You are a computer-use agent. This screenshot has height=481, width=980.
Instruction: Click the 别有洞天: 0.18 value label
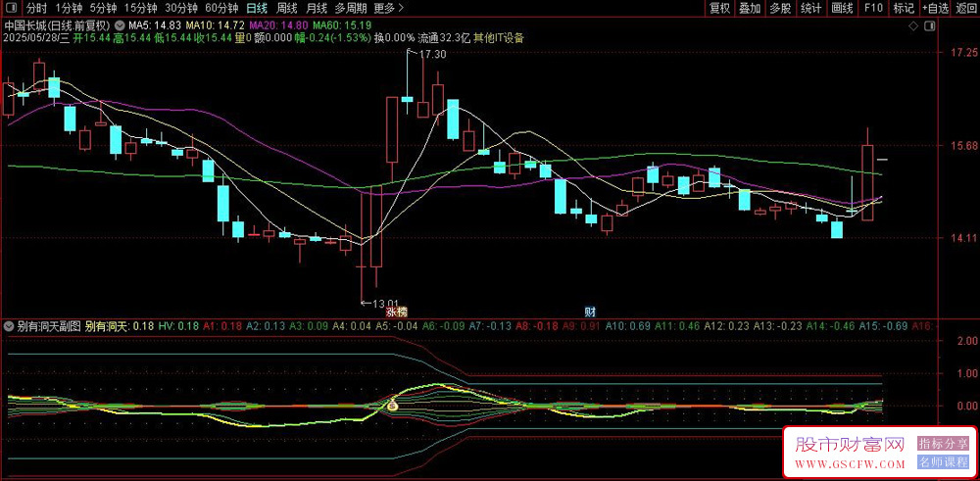(x=120, y=326)
